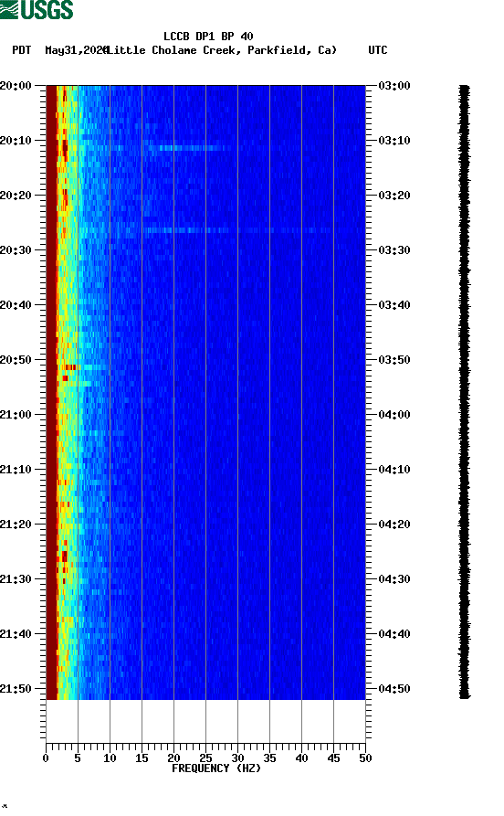Viewport: 504px width, 816px height.
Task: Click the '03:40' UTC time label
Action: tap(394, 305)
